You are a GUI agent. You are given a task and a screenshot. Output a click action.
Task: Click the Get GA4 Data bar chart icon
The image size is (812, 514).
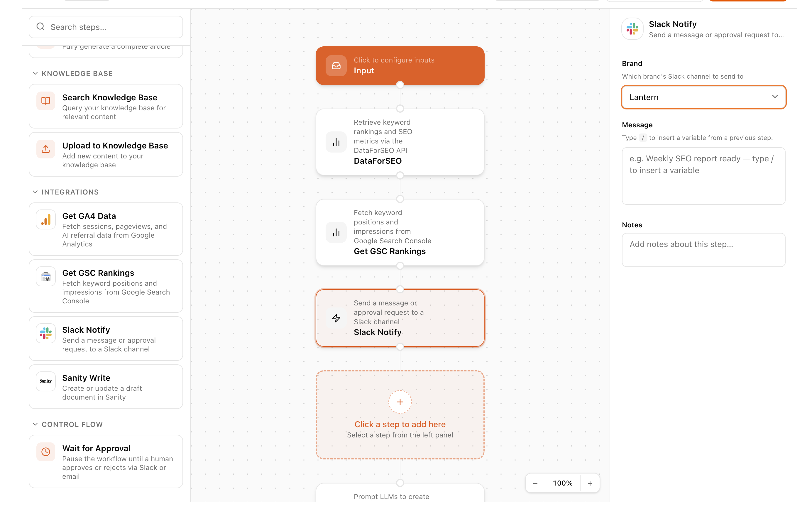45,219
